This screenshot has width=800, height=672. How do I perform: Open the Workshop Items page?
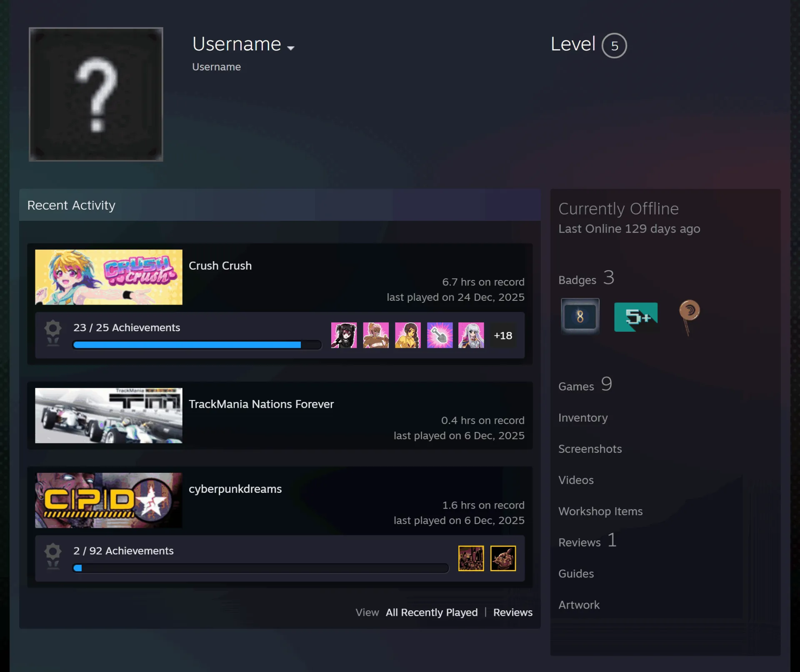click(x=600, y=511)
